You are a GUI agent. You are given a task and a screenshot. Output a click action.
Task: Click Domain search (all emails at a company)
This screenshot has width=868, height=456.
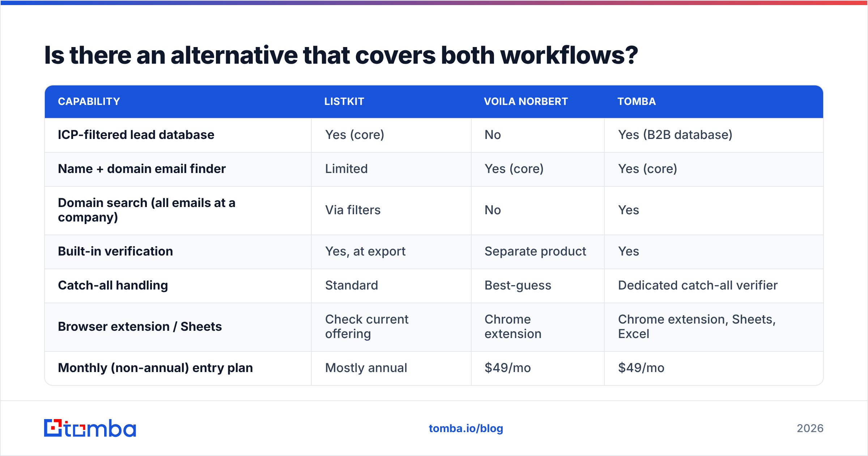point(146,210)
